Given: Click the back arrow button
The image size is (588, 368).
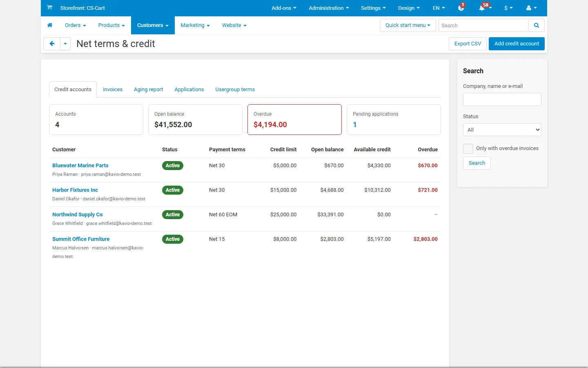Looking at the screenshot, I should [x=52, y=44].
